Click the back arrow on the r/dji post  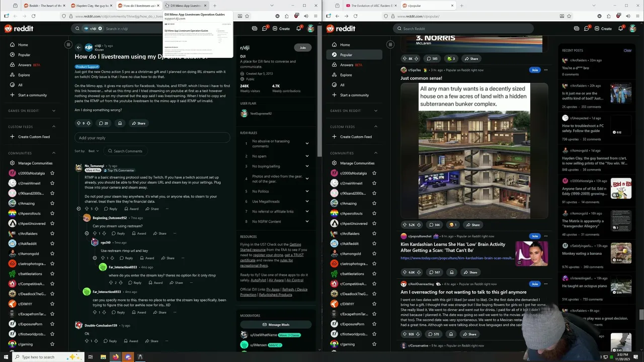78,47
